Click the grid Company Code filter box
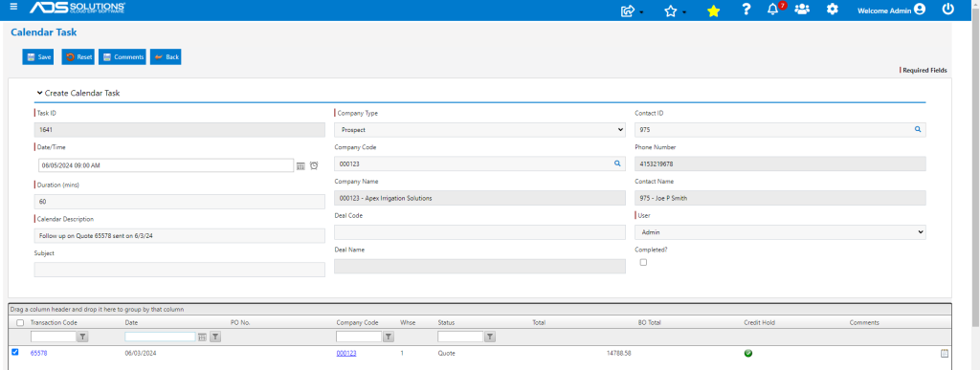Screen dimensions: 980x370 click(359, 337)
